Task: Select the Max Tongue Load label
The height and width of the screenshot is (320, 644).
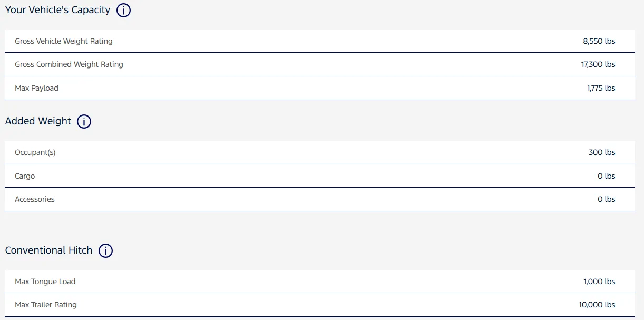Action: [45, 282]
